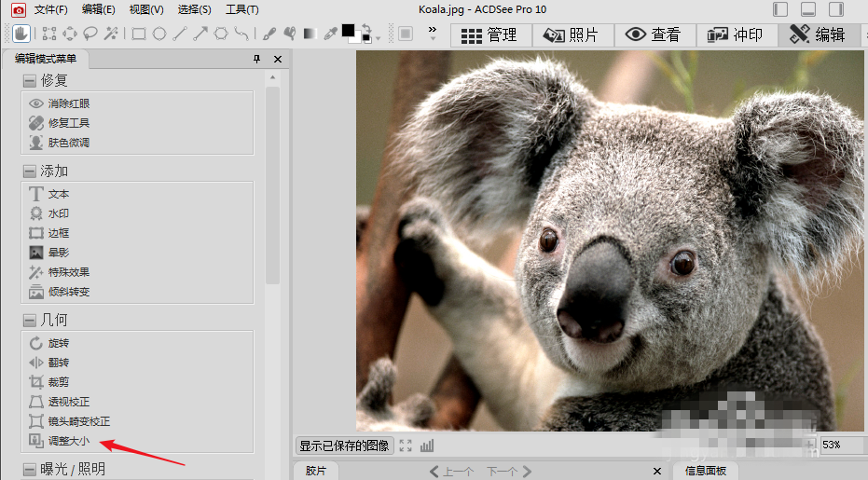Select the Eyedropper color picker
This screenshot has height=480, width=868.
pos(330,34)
